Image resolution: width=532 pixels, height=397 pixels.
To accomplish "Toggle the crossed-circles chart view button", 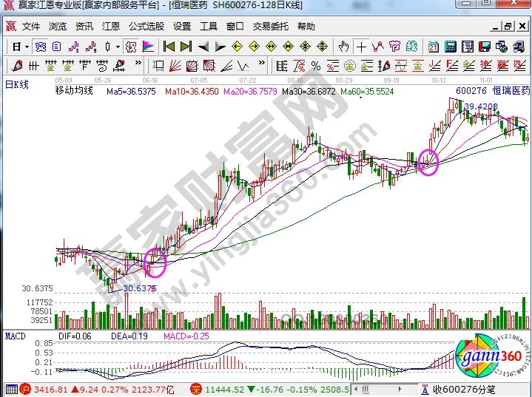I will pyautogui.click(x=40, y=47).
